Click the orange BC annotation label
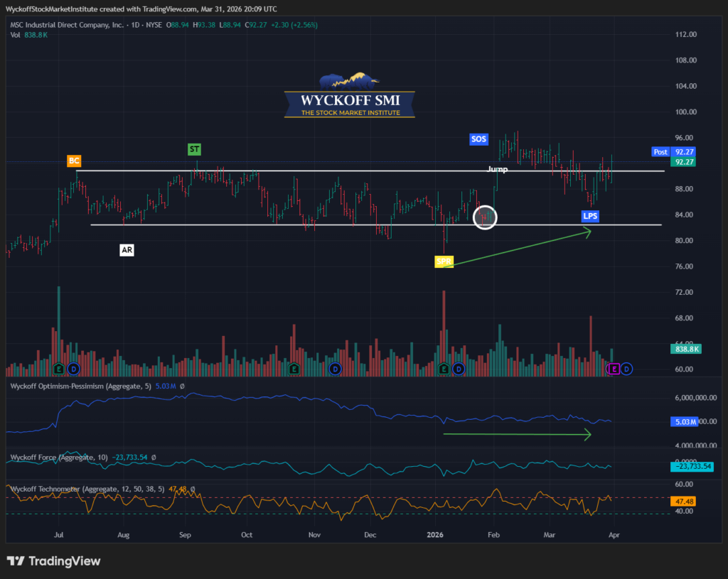728x579 pixels. click(74, 161)
